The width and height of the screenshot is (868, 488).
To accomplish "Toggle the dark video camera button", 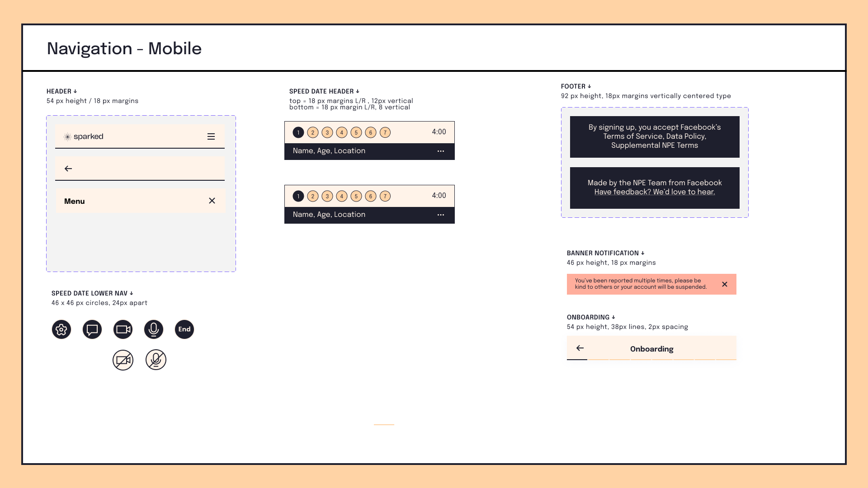I will (x=123, y=329).
